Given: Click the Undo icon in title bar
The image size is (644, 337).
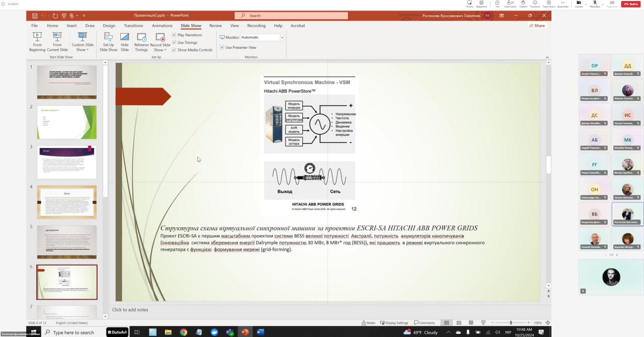Looking at the screenshot, I should (x=44, y=16).
